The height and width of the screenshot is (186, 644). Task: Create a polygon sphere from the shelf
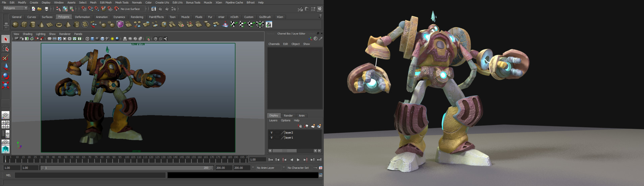coord(15,24)
